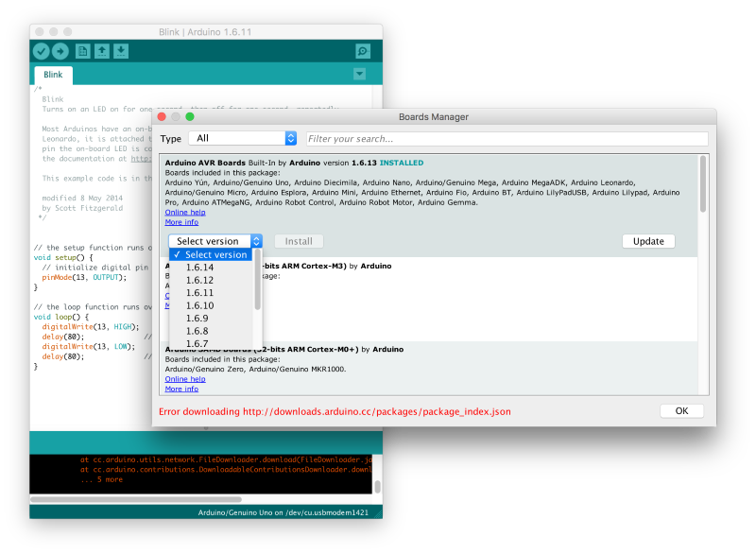Image resolution: width=756 pixels, height=554 pixels.
Task: Click the console vertical scrollbar in Arduino window
Action: [377, 487]
